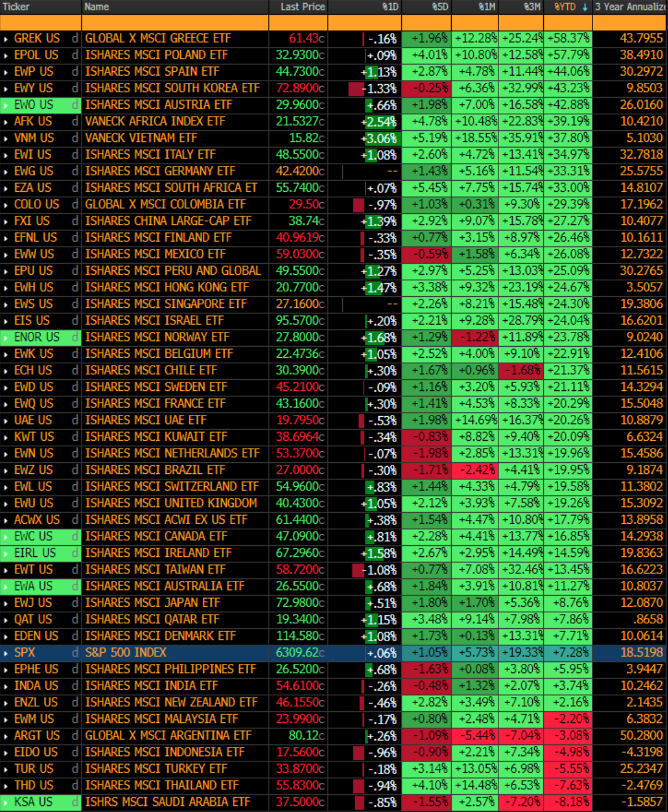Click the 'd' marker beside AFK US

point(75,122)
